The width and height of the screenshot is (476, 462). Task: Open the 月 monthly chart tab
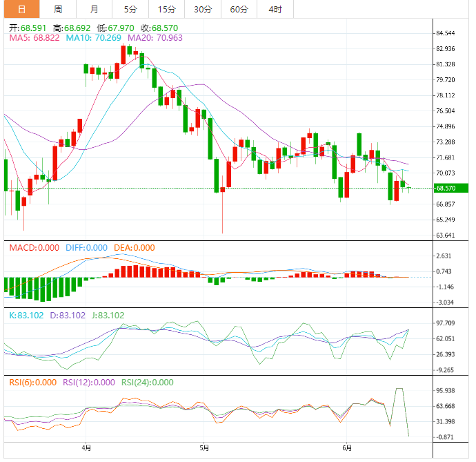point(94,9)
